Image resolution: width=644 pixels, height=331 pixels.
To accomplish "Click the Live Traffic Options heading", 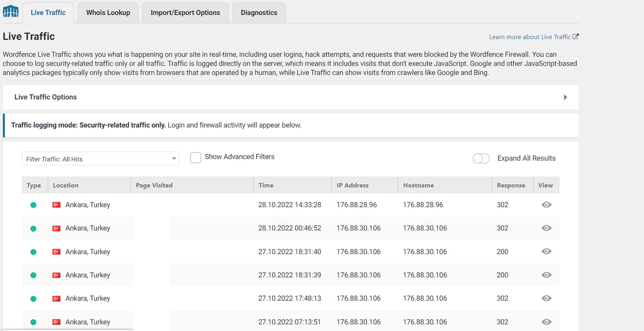I will (46, 97).
